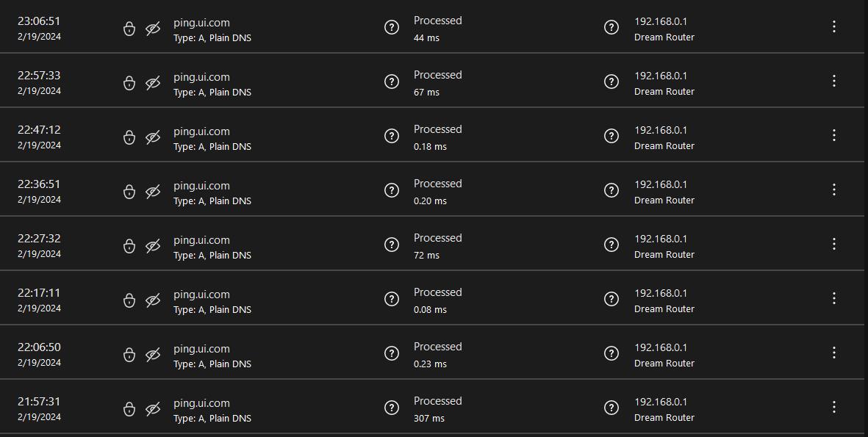Click lock icon in the 22:17:11 row
The width and height of the screenshot is (868, 437).
pyautogui.click(x=129, y=300)
